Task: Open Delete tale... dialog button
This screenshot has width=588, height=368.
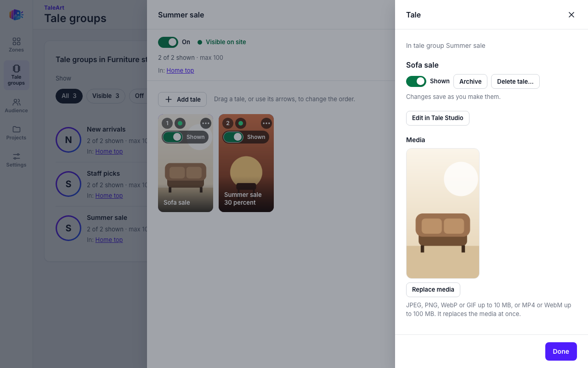Action: click(x=515, y=81)
